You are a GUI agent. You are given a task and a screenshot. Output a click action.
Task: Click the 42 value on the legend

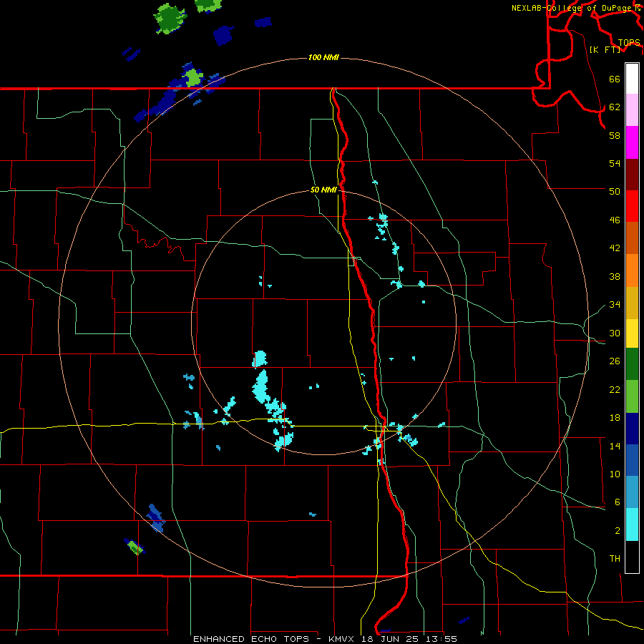[615, 248]
